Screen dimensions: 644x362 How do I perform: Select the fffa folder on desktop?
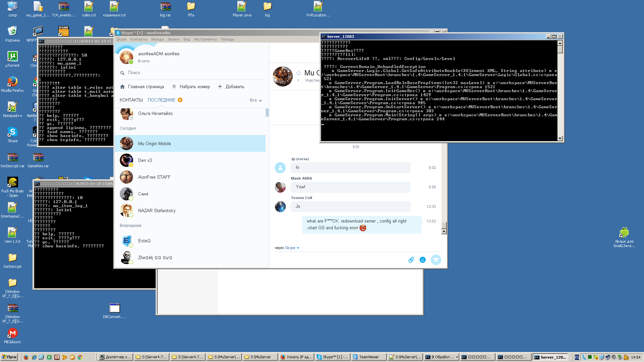point(191,9)
